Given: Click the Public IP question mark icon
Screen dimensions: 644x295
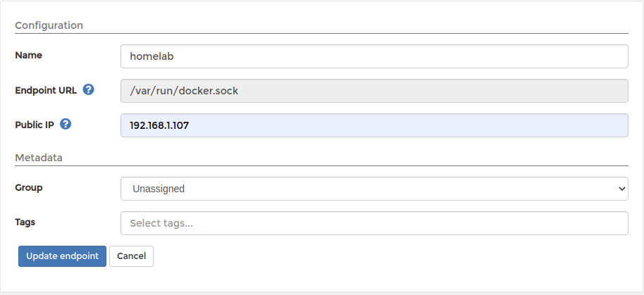Looking at the screenshot, I should pos(66,124).
